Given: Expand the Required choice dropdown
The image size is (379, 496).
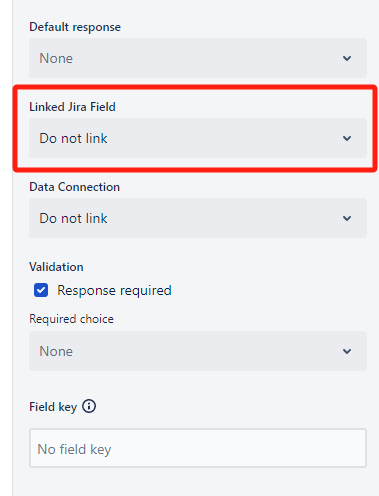Looking at the screenshot, I should pos(198,351).
